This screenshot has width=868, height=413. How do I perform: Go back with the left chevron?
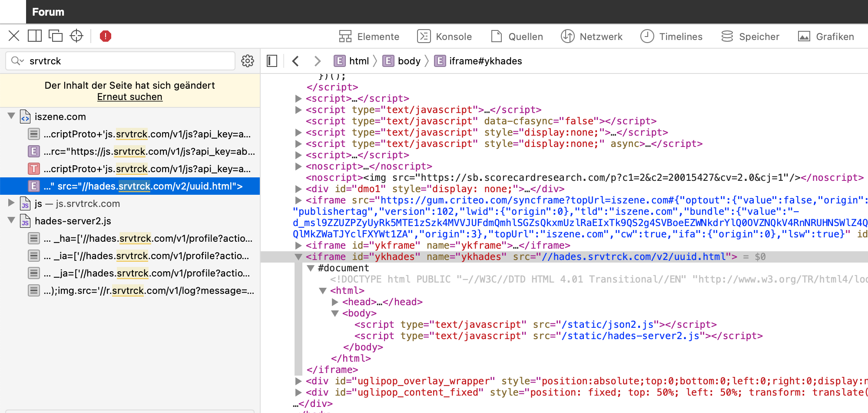(x=296, y=61)
